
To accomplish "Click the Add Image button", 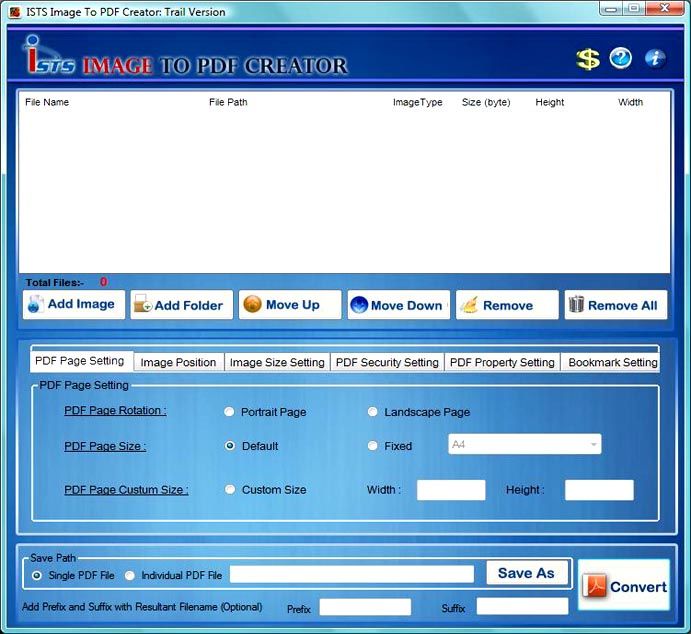I will [x=74, y=304].
